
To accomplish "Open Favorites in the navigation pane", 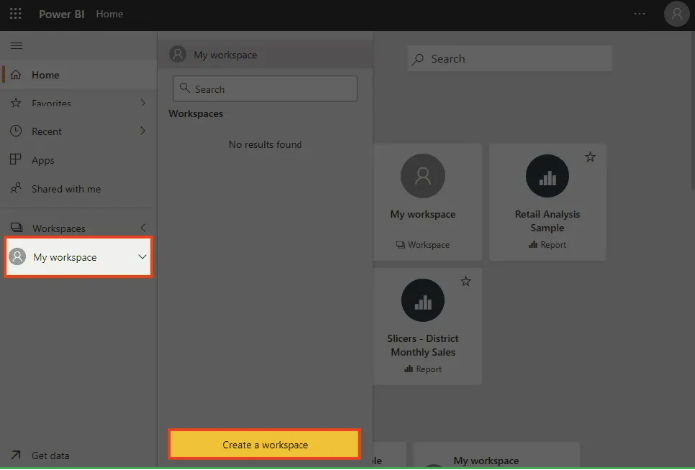I will 78,103.
